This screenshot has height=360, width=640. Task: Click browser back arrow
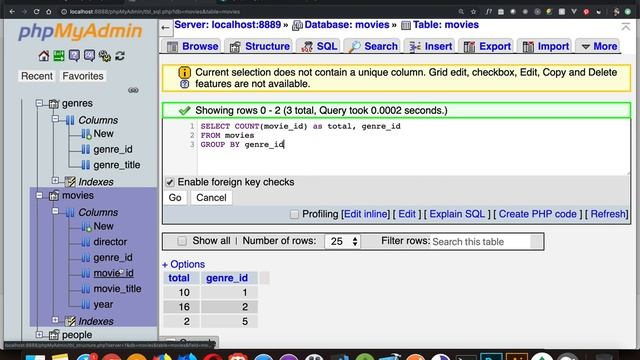(12, 12)
